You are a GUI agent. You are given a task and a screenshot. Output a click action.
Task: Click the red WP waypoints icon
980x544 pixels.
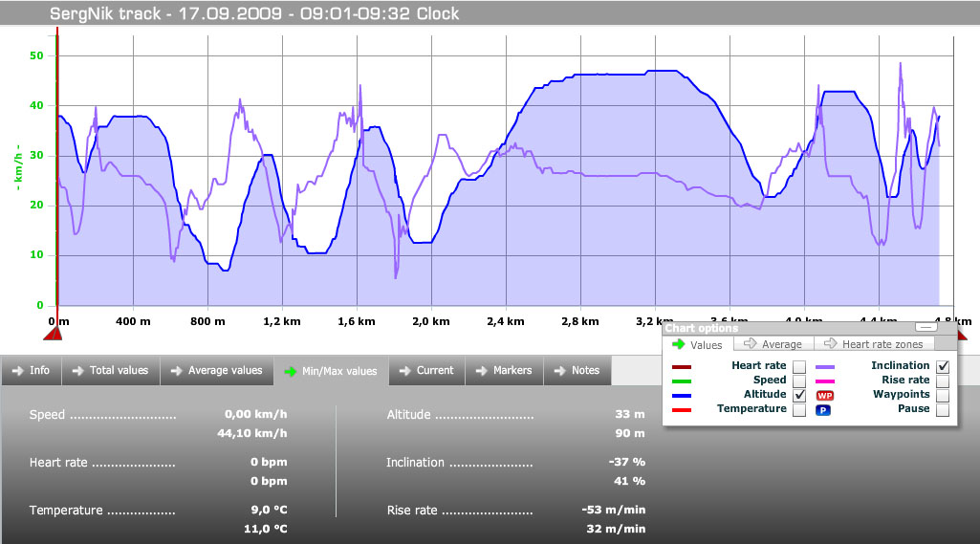(824, 395)
